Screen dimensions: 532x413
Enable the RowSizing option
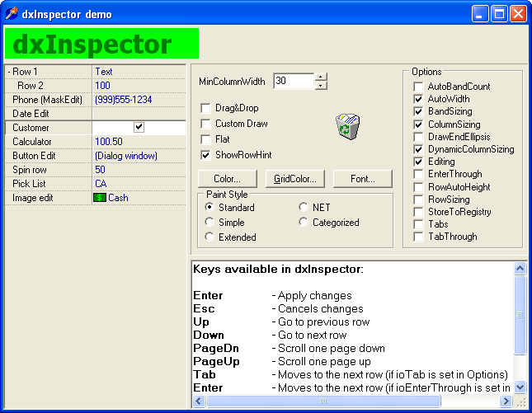point(418,199)
